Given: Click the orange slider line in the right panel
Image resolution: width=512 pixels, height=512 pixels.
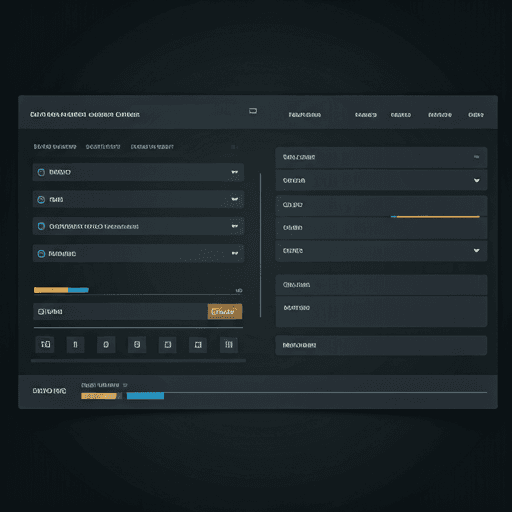Looking at the screenshot, I should (435, 217).
